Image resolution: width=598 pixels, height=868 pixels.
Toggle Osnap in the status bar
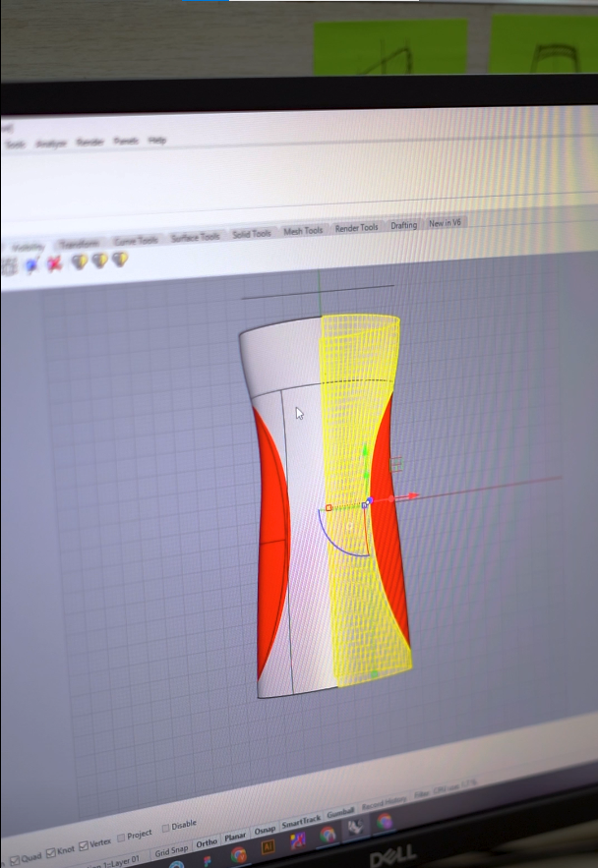coord(265,830)
